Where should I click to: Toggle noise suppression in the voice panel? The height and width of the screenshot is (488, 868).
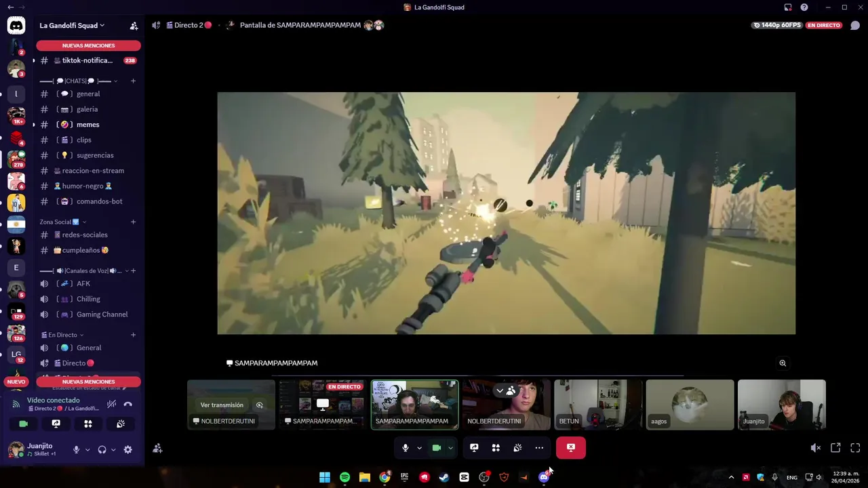point(111,404)
